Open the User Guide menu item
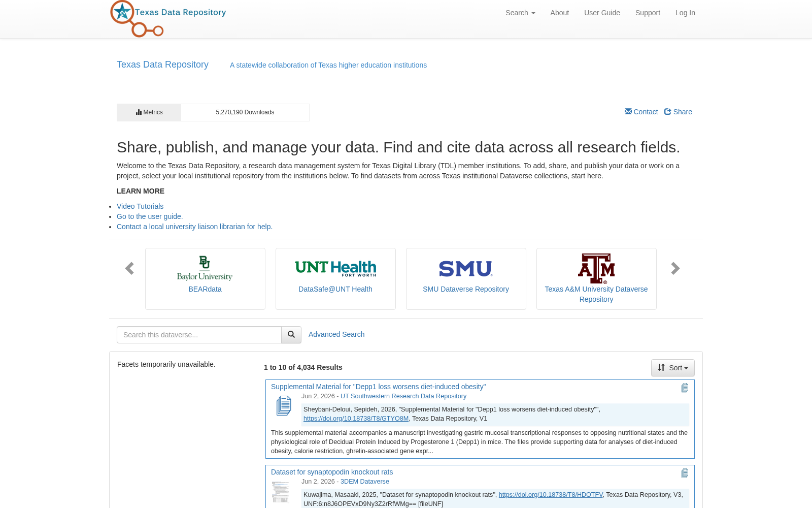This screenshot has width=812, height=508. tap(602, 13)
